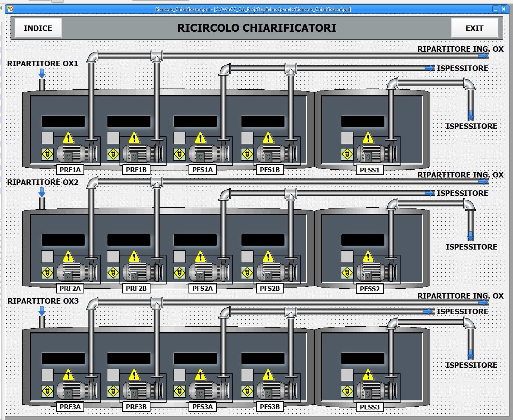
Task: Click the black value display above PESS3
Action: [363, 358]
